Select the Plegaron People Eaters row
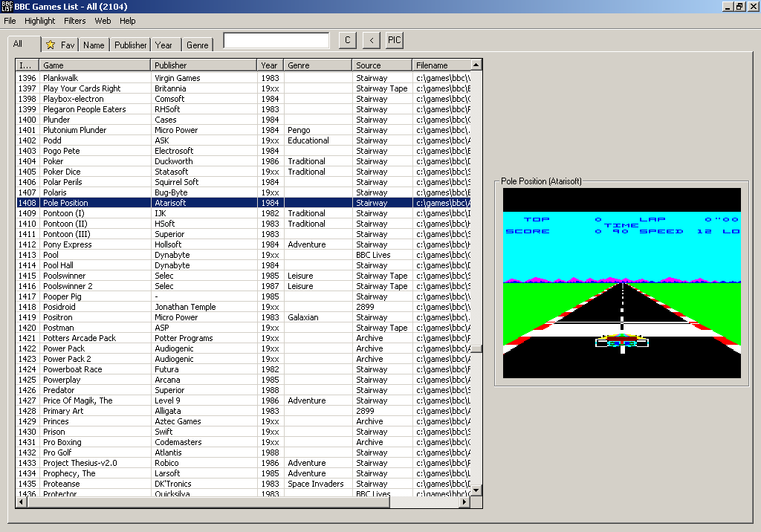The height and width of the screenshot is (532, 761). [243, 109]
